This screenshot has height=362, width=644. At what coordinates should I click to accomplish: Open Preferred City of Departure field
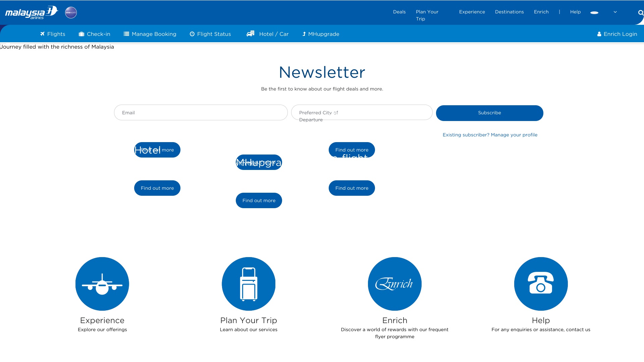pyautogui.click(x=362, y=113)
